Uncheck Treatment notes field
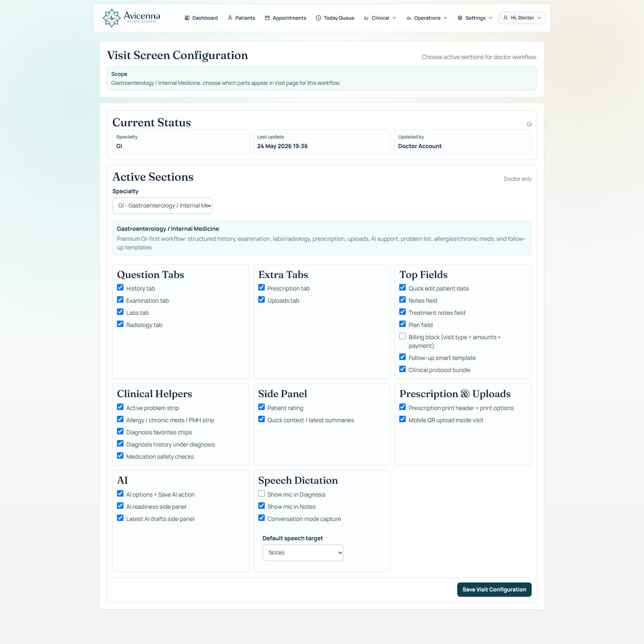This screenshot has height=644, width=644. tap(402, 312)
